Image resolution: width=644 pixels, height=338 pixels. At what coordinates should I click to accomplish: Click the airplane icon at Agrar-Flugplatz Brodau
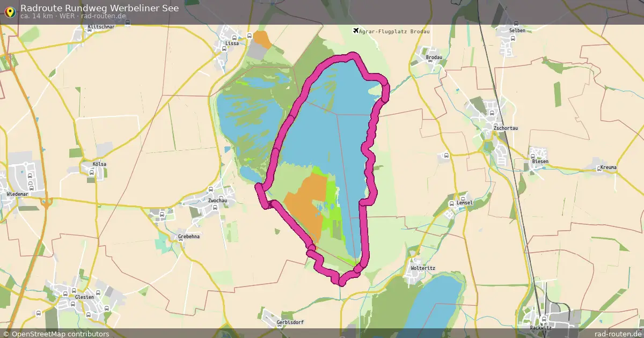tap(356, 31)
